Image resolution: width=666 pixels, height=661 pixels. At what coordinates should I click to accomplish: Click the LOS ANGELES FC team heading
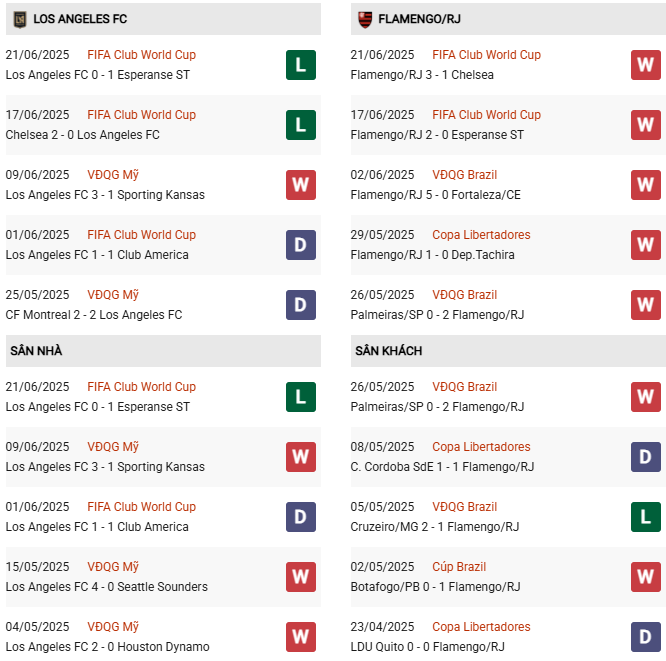pos(80,19)
